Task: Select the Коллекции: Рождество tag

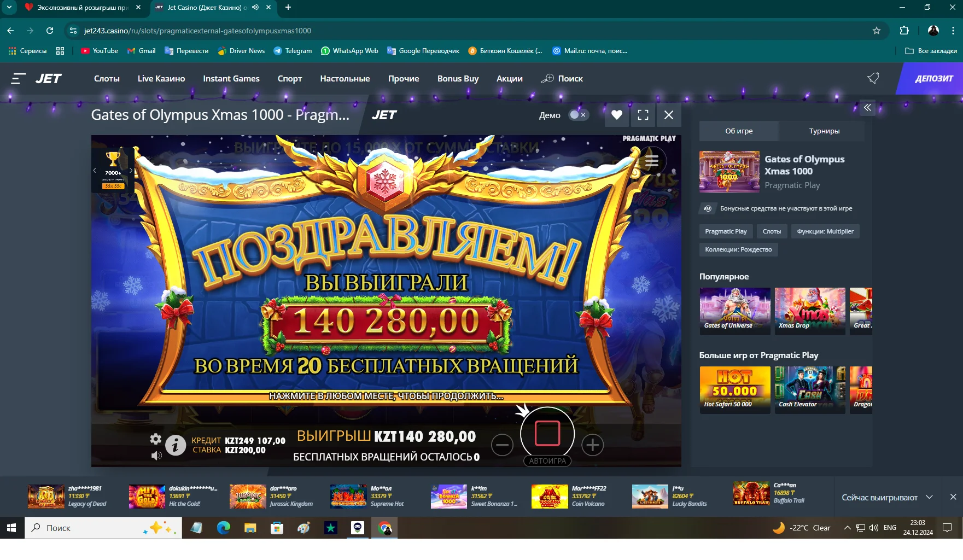Action: point(738,249)
